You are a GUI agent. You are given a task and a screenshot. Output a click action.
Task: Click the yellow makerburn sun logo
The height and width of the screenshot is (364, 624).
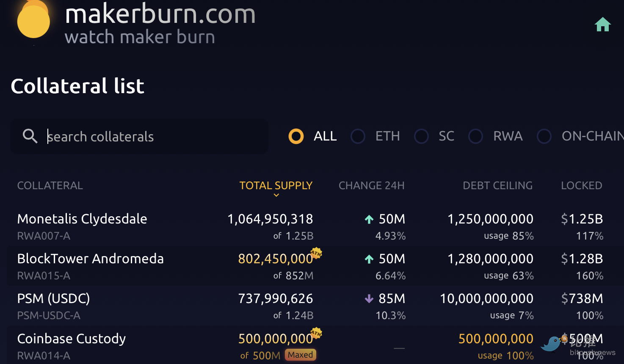pos(33,20)
